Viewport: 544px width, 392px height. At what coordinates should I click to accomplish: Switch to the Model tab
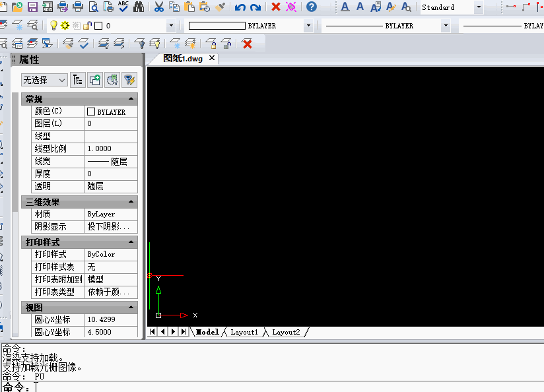pyautogui.click(x=207, y=332)
